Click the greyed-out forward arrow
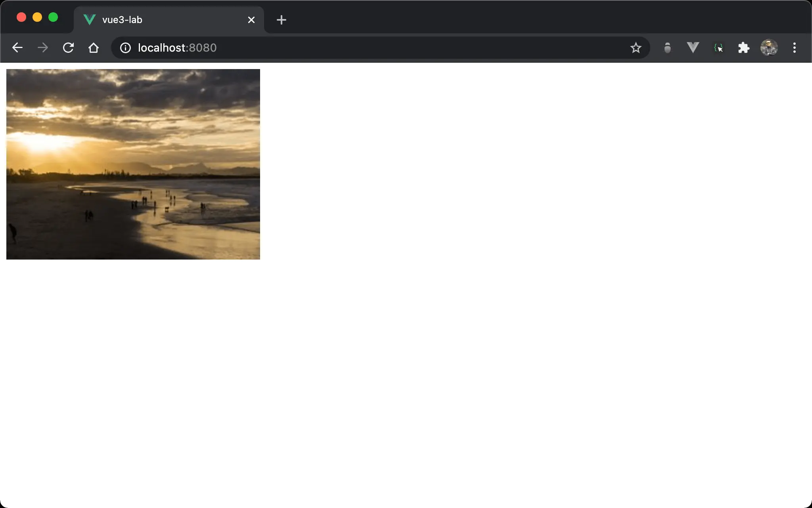 pyautogui.click(x=43, y=48)
